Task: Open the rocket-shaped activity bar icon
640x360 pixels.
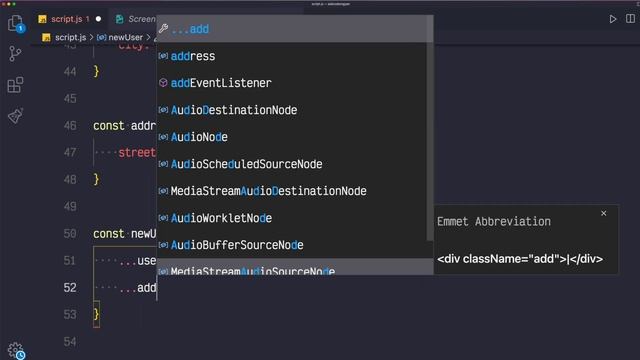Action: (16, 116)
